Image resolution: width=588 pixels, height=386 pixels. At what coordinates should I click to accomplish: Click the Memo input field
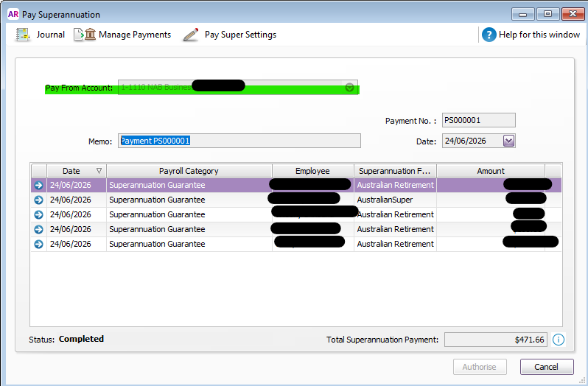(239, 141)
